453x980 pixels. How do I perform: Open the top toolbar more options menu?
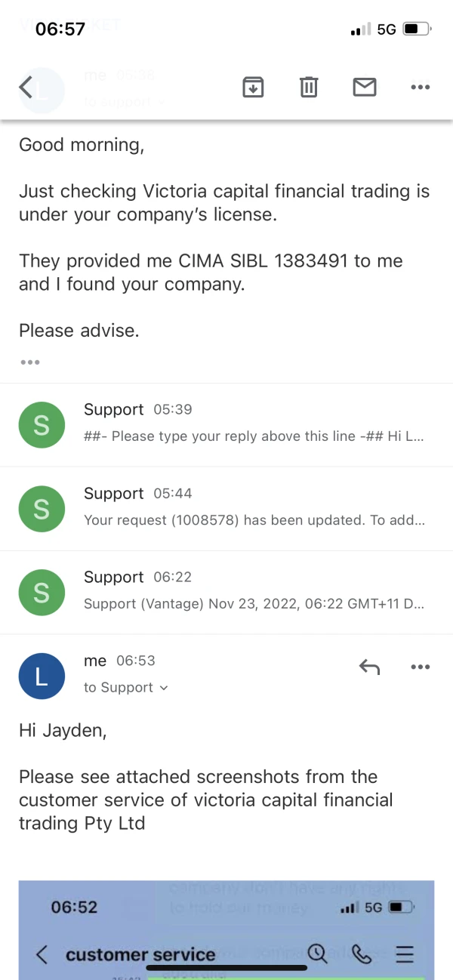coord(420,88)
